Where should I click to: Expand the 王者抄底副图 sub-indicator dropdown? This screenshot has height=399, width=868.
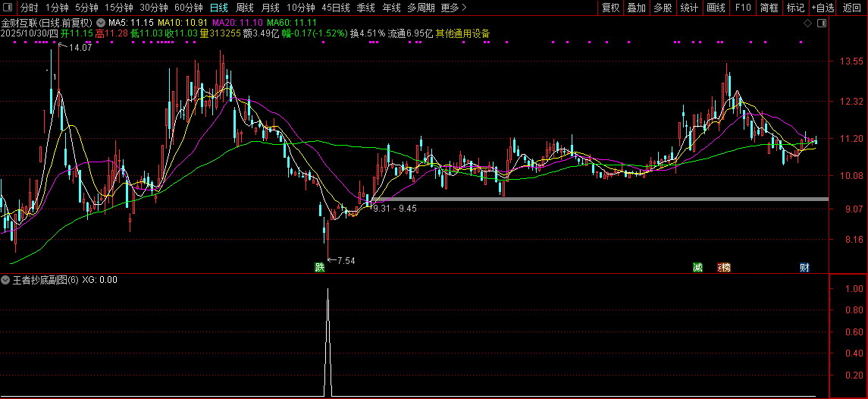(x=5, y=280)
